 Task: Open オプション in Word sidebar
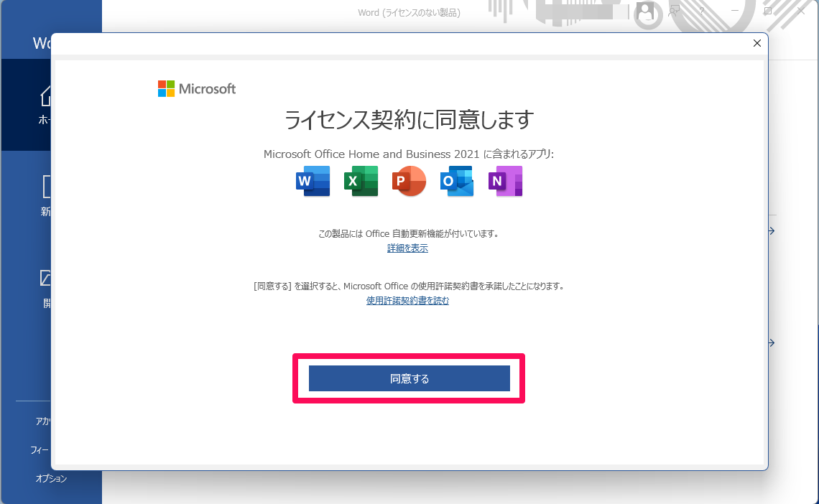click(51, 478)
